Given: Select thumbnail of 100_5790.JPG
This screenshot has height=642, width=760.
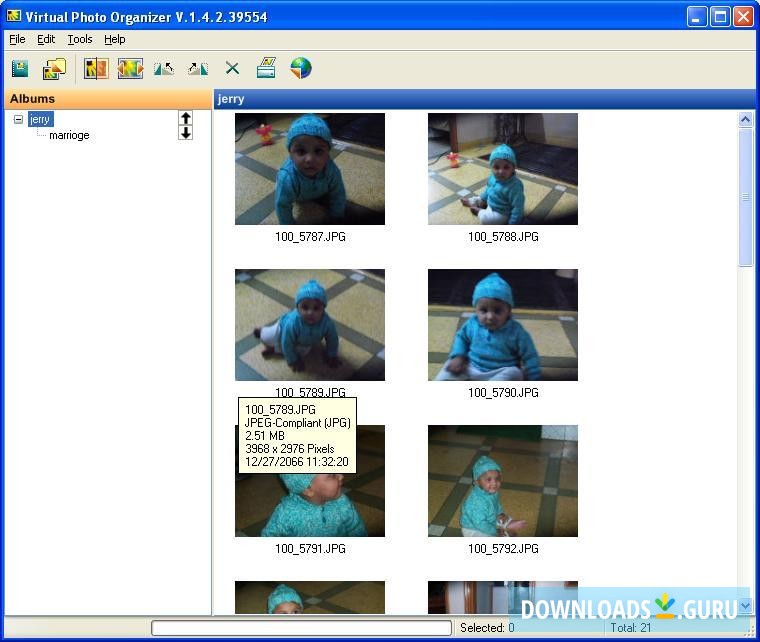Looking at the screenshot, I should [503, 325].
